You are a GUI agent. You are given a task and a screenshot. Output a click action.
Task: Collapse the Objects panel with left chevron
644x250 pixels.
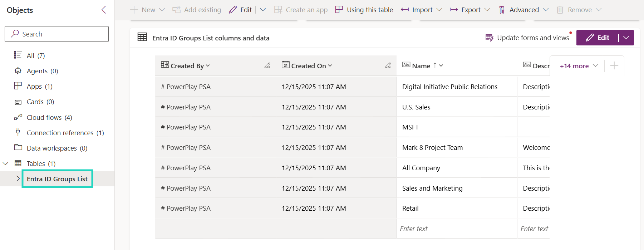104,10
